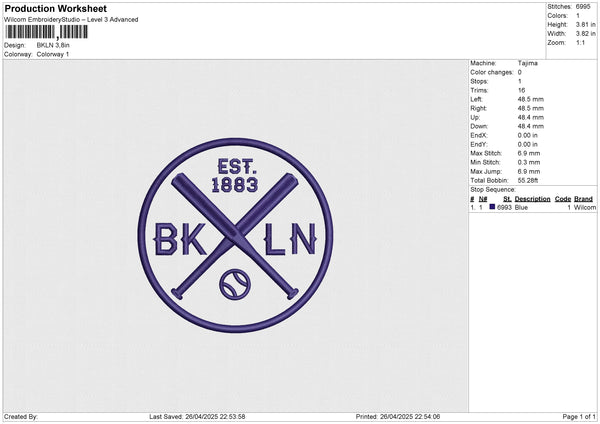Click the 'Stop Sequence:' heading

493,190
